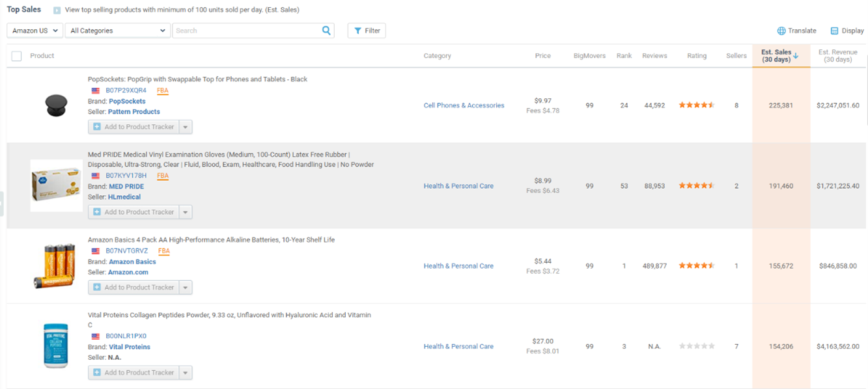Open Health & Personal Care link for Vital Proteins

tap(458, 347)
